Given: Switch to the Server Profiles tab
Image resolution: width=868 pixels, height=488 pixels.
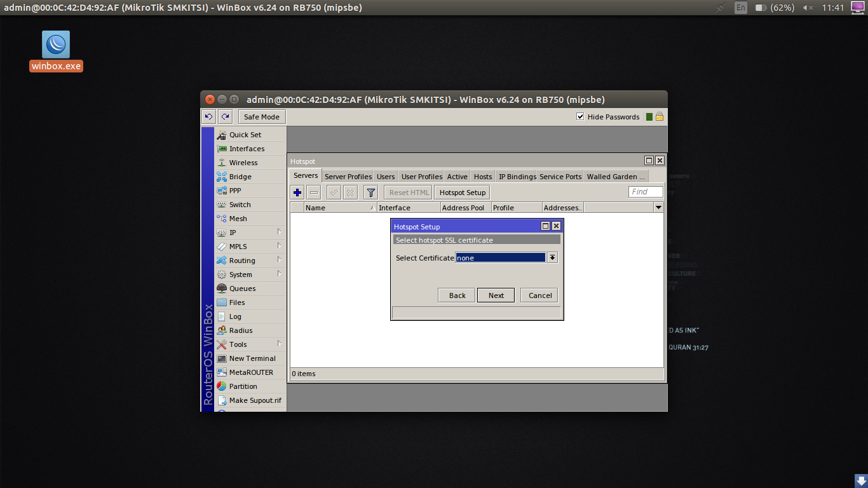Looking at the screenshot, I should [x=348, y=177].
